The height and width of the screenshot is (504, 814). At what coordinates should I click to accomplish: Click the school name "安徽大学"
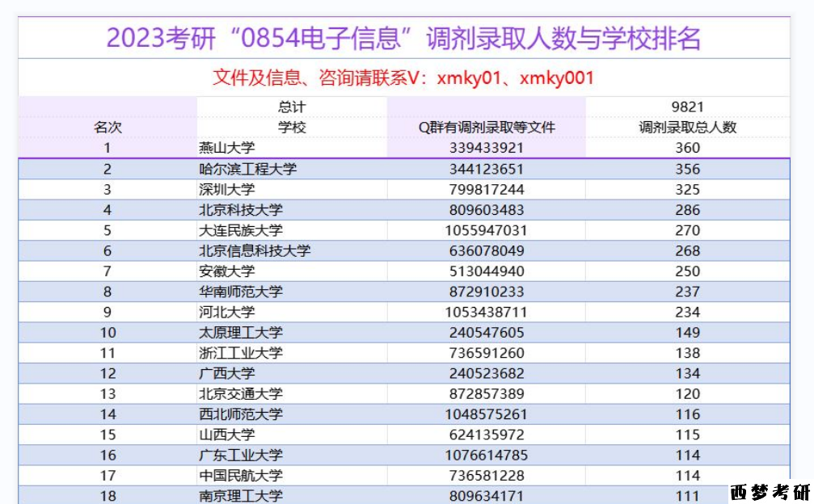pos(227,271)
